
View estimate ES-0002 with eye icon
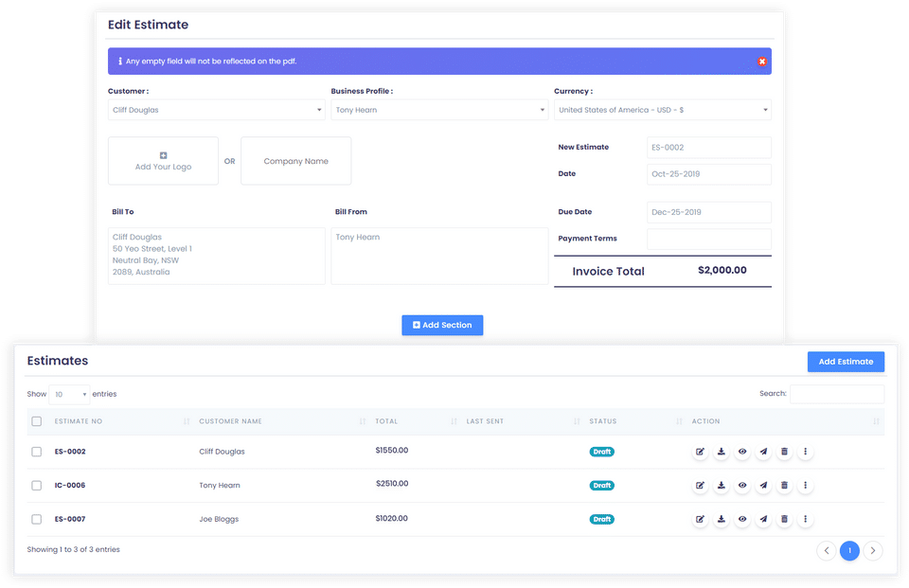pos(742,452)
